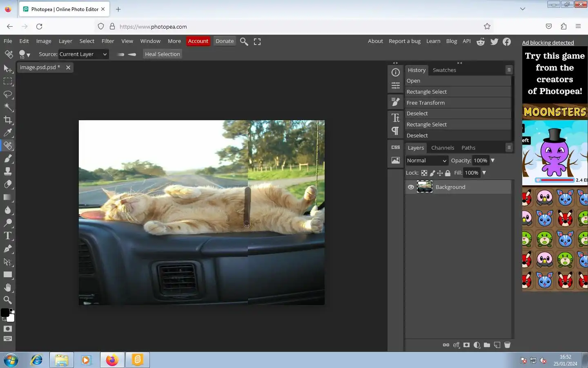Select the Type tool in left toolbar
The image size is (588, 368).
pos(8,236)
